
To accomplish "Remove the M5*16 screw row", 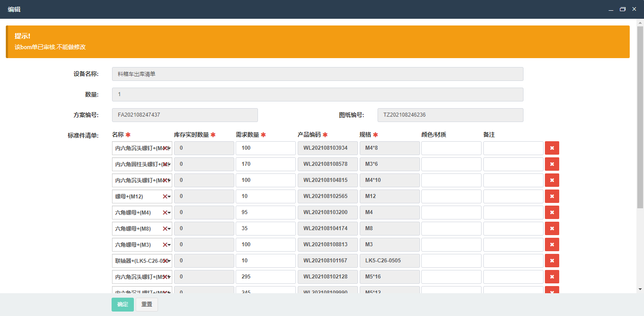I will tap(552, 277).
